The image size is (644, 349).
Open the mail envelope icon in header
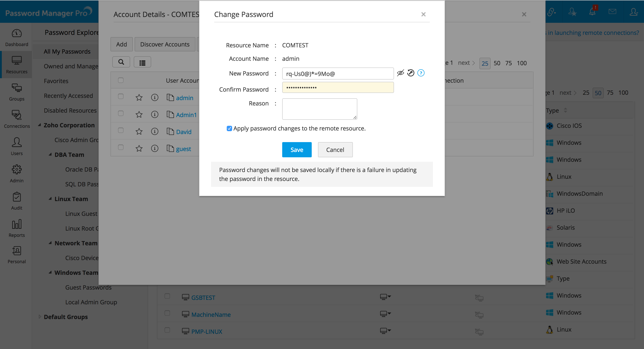(x=612, y=12)
